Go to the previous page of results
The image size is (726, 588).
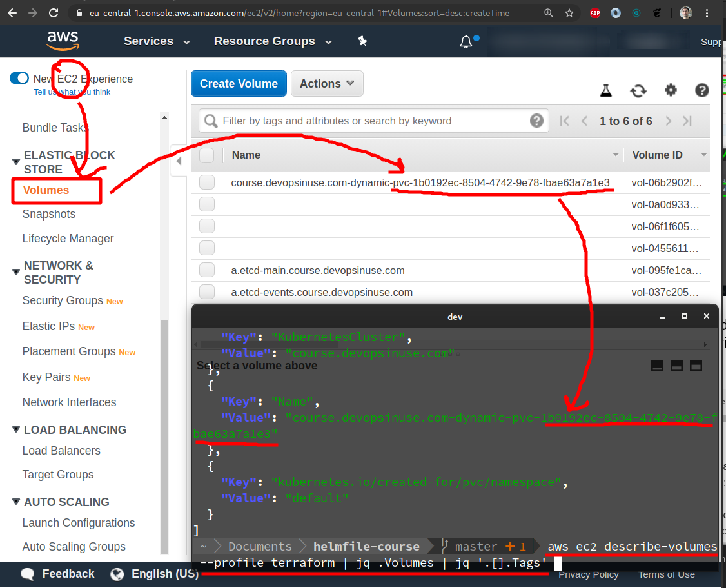584,121
